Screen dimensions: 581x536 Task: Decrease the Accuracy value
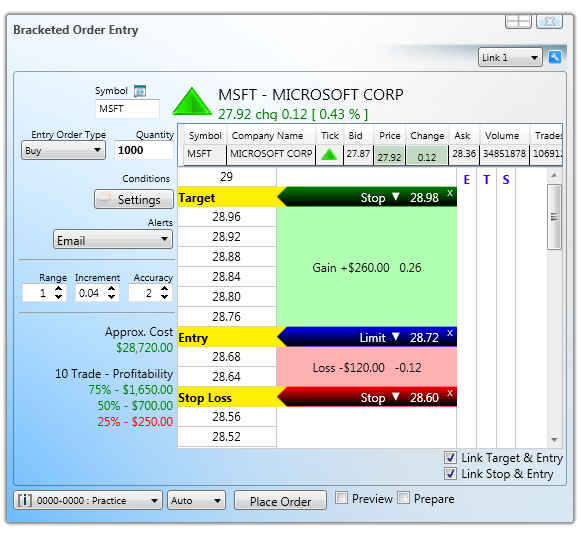(x=165, y=297)
